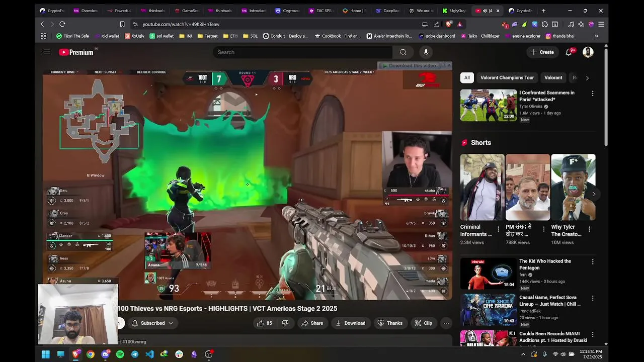
Task: Click Download this video banner
Action: [409, 66]
